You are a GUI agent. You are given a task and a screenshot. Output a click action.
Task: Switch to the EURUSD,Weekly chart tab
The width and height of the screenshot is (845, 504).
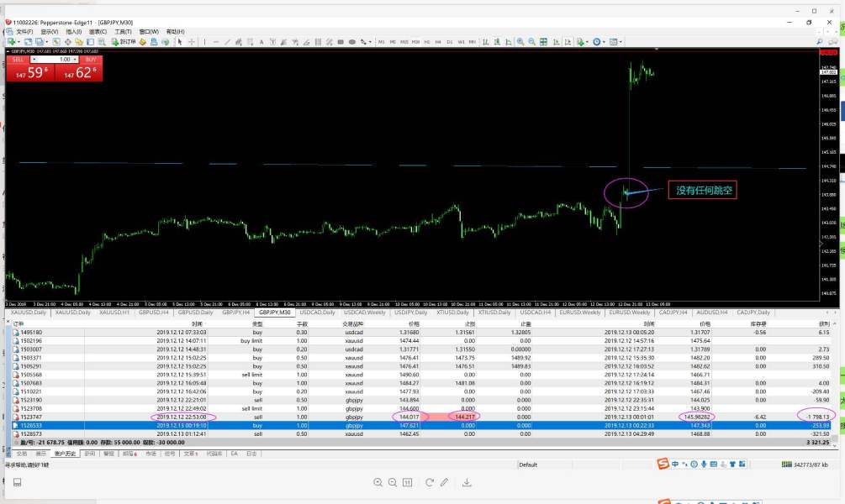pos(580,312)
